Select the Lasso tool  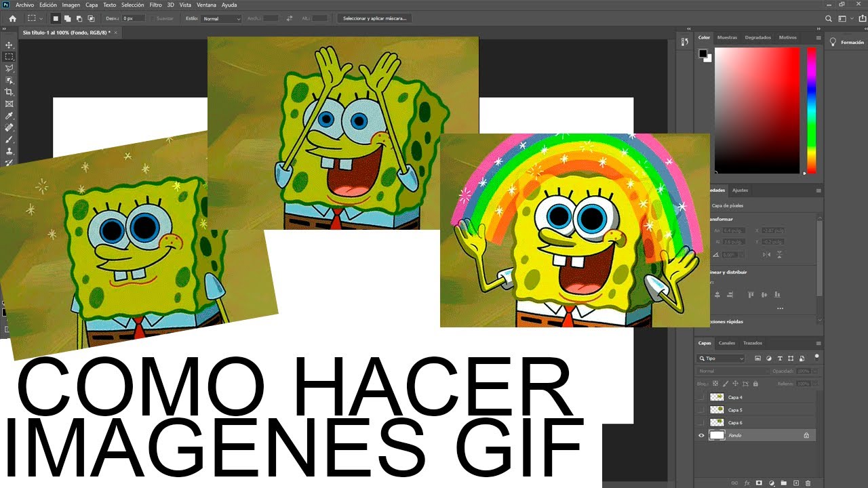click(9, 68)
